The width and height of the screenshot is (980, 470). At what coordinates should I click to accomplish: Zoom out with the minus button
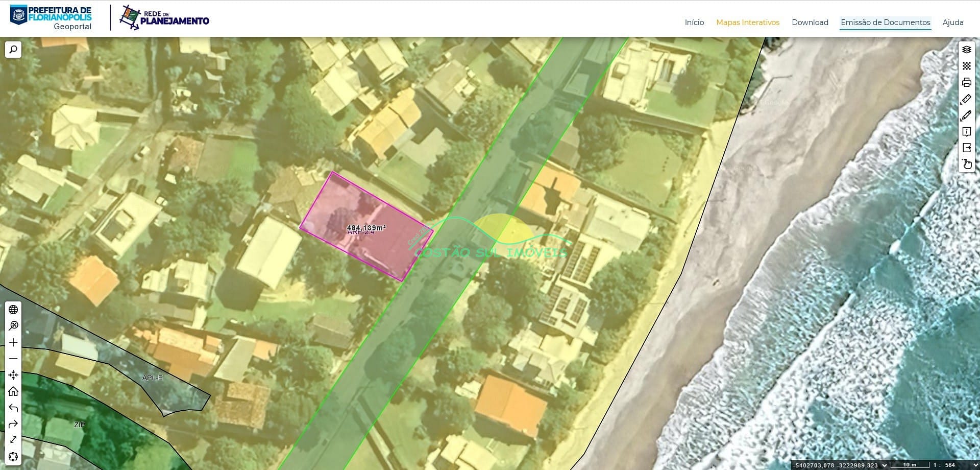(13, 359)
